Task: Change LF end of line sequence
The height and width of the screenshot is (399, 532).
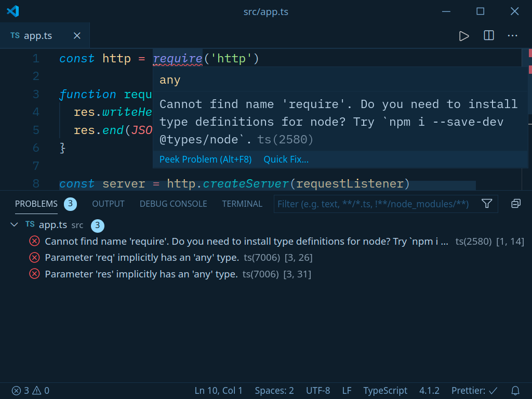Action: click(347, 391)
